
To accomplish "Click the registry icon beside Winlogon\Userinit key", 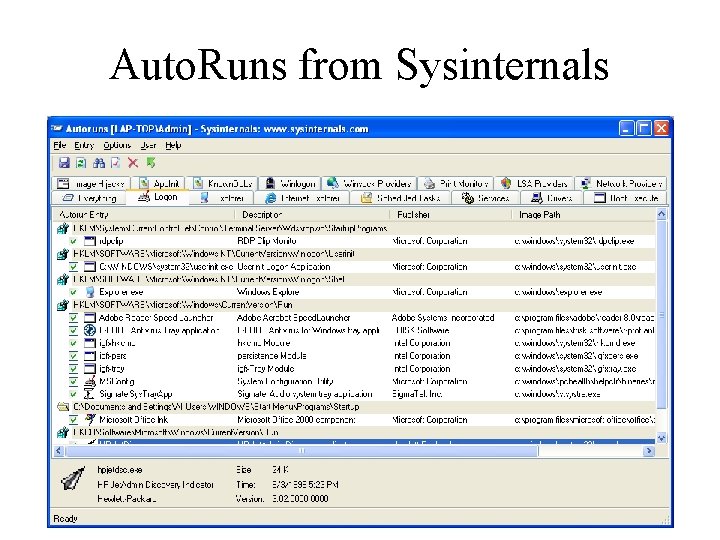I will [x=63, y=254].
